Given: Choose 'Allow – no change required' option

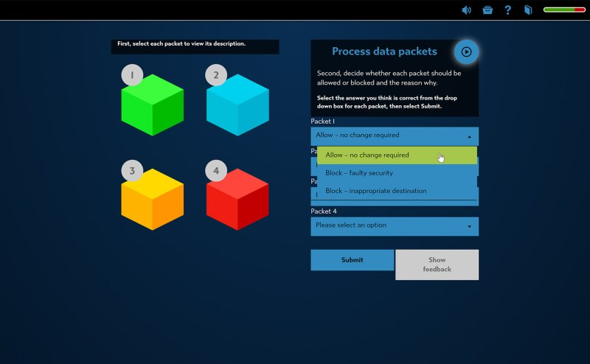Looking at the screenshot, I should tap(397, 155).
